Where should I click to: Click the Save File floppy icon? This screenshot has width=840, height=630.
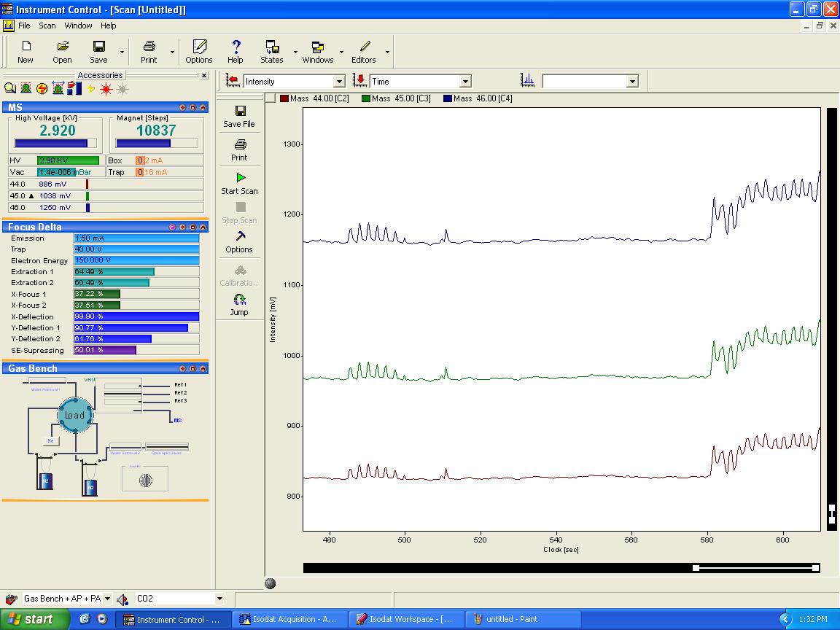click(240, 112)
